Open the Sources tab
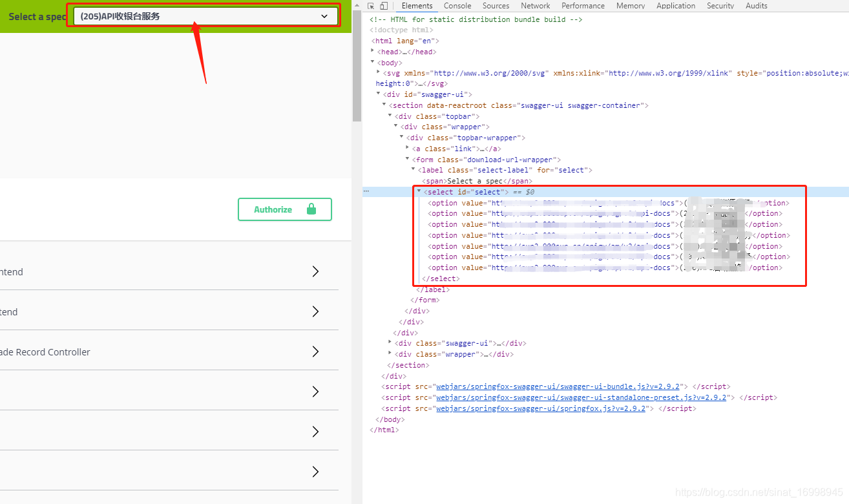The width and height of the screenshot is (849, 504). click(x=496, y=6)
